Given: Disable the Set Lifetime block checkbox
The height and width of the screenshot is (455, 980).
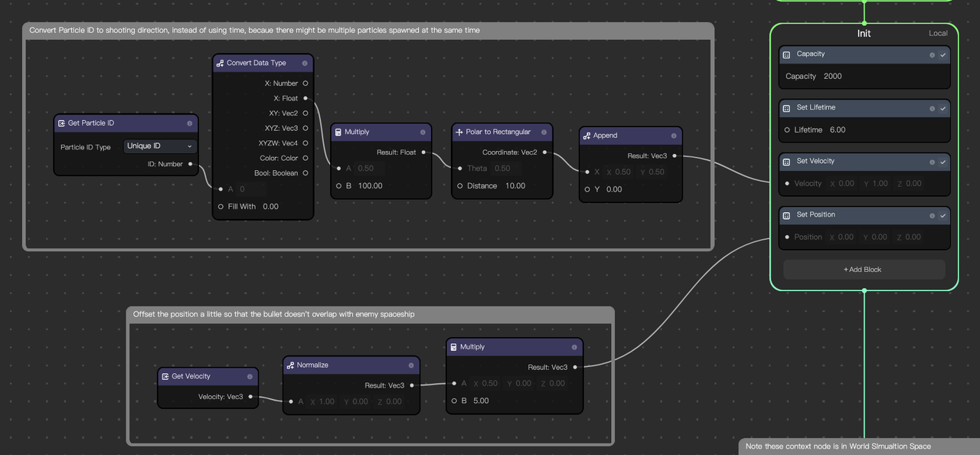Looking at the screenshot, I should 943,109.
